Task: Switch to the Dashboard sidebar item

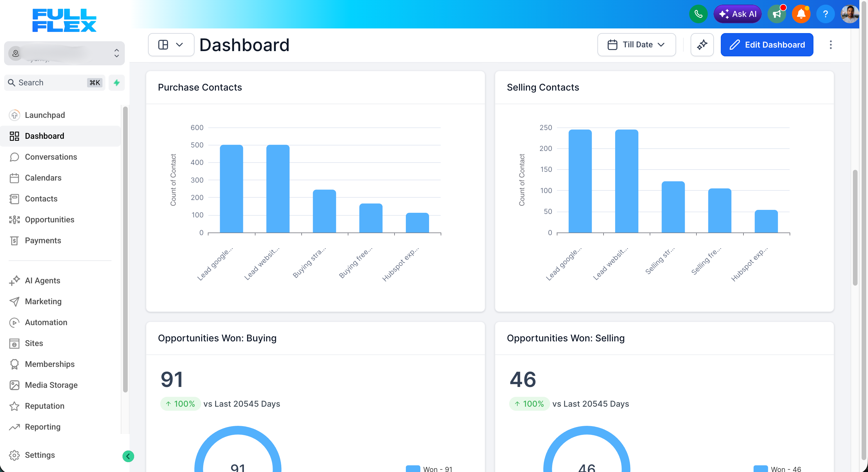Action: (x=44, y=136)
